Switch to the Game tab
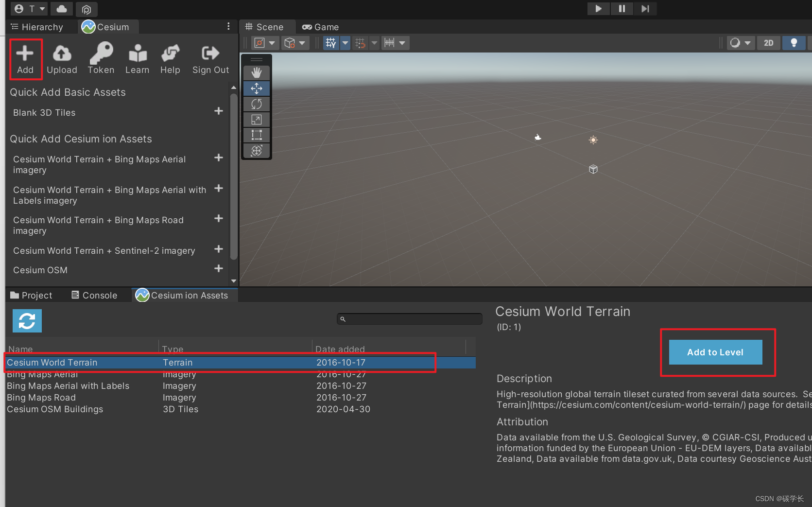Image resolution: width=812 pixels, height=507 pixels. click(x=321, y=27)
